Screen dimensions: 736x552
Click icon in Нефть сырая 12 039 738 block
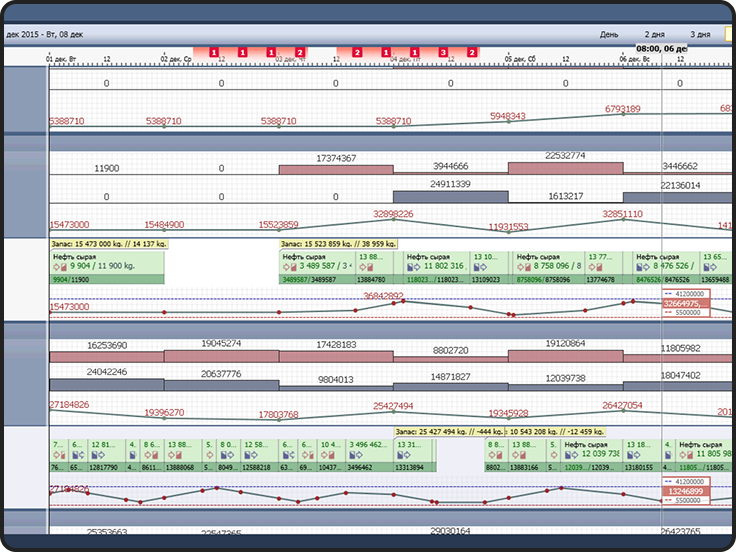click(x=572, y=453)
